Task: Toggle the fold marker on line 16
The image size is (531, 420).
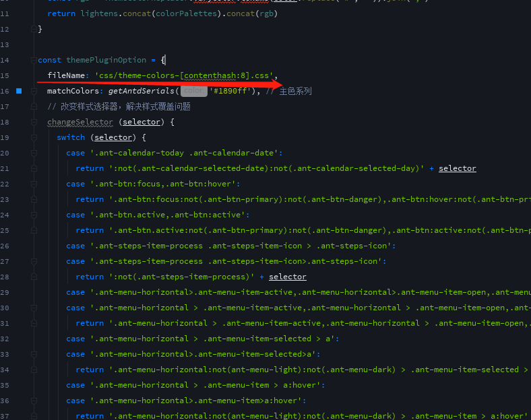Action: tap(34, 91)
